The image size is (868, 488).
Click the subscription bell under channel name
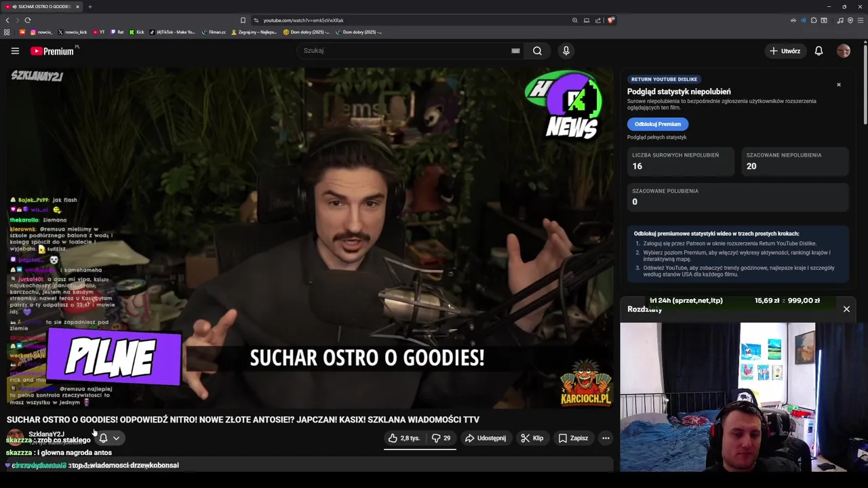[x=103, y=439]
